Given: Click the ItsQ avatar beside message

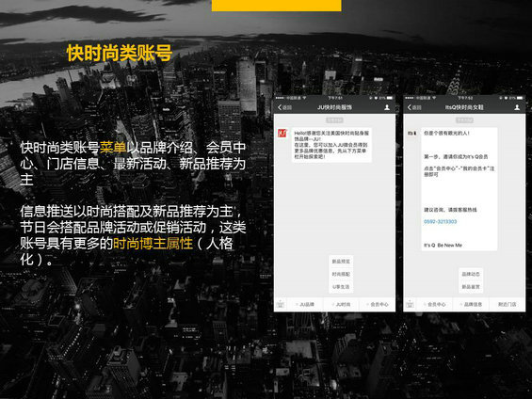Looking at the screenshot, I should [x=411, y=134].
